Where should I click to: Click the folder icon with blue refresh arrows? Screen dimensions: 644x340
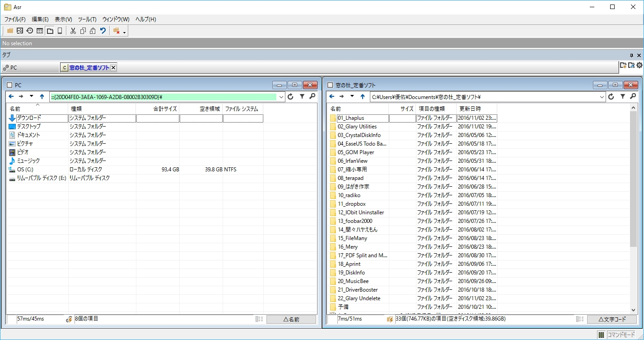click(x=631, y=66)
